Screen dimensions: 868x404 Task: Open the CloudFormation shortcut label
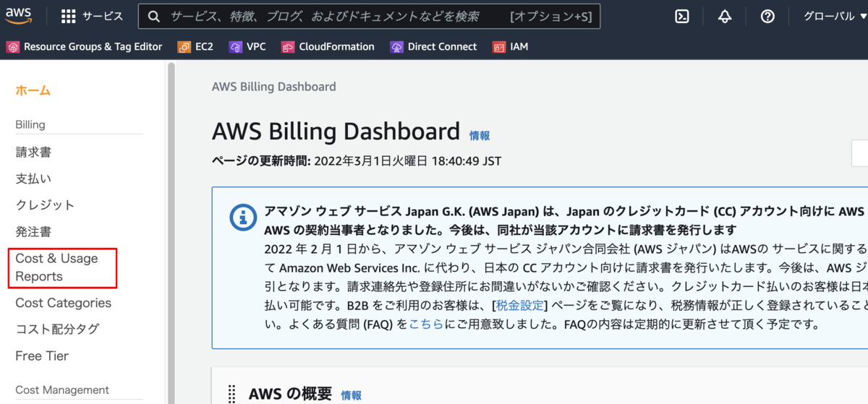tap(337, 47)
